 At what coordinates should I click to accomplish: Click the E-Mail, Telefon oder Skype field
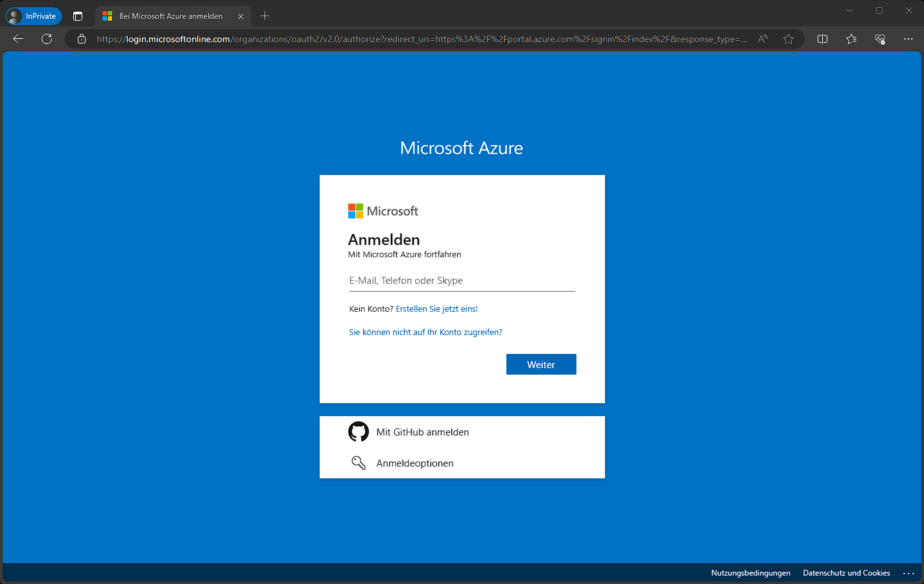462,281
